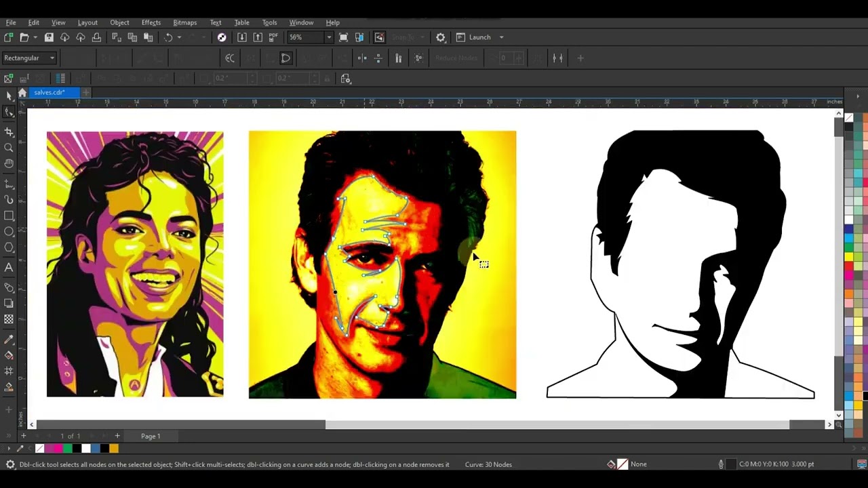Expand the Open file dropdown arrow
The width and height of the screenshot is (868, 488).
(34, 37)
